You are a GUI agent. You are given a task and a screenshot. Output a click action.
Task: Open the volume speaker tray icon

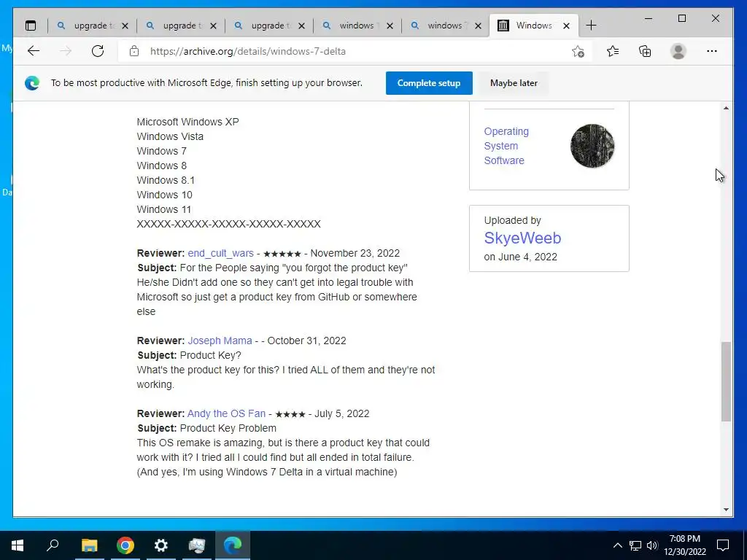(652, 545)
